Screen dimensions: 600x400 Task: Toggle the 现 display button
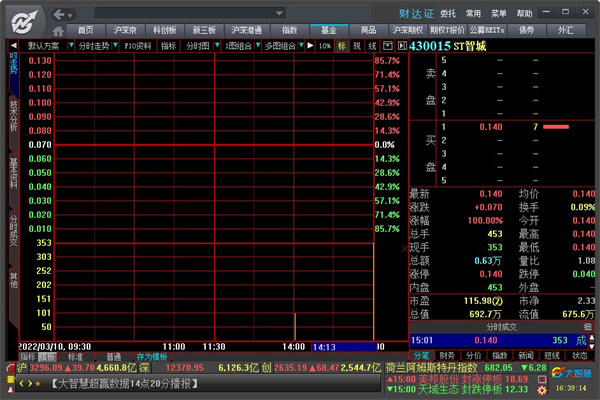point(357,46)
